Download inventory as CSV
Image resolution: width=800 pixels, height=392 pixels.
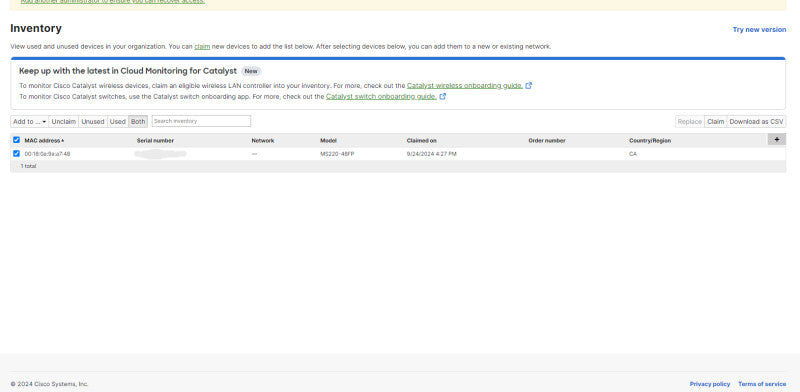click(x=756, y=121)
